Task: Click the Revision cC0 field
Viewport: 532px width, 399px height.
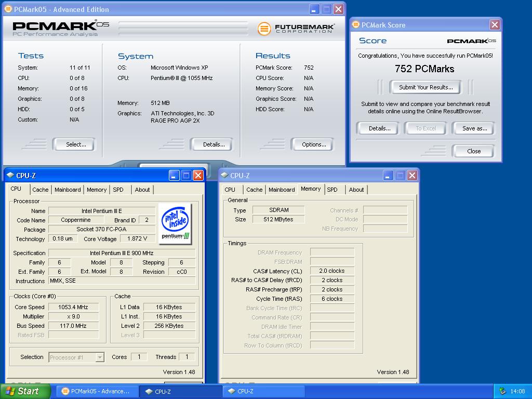Action: coord(182,271)
